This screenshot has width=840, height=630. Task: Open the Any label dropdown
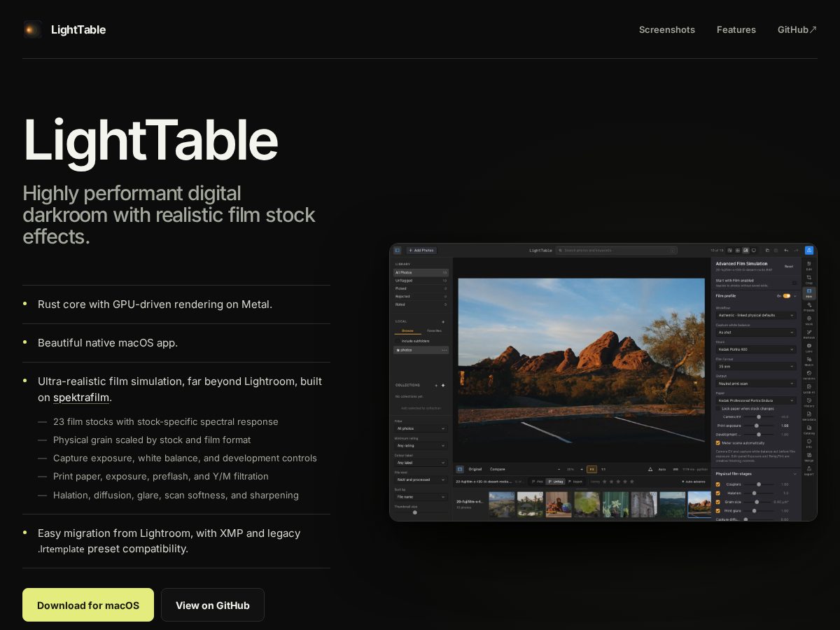(421, 463)
